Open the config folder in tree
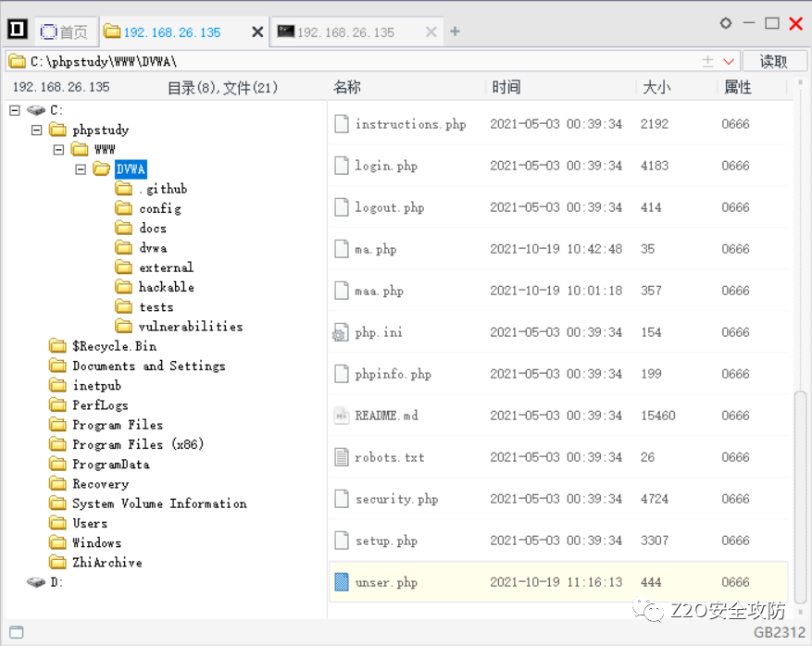 click(x=160, y=208)
